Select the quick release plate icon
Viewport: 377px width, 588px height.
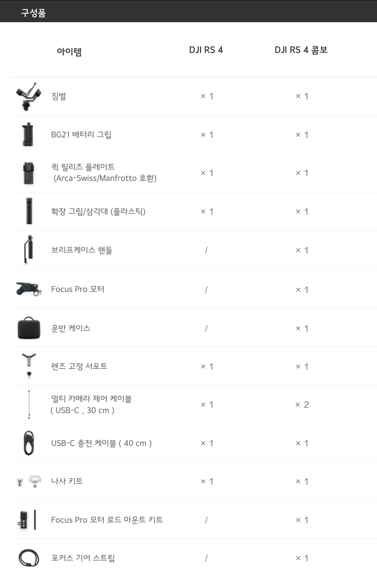click(29, 173)
